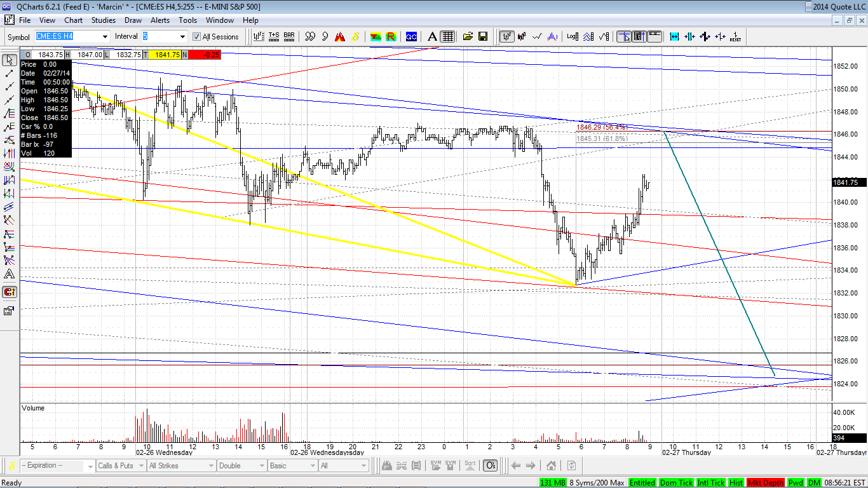Toggle the magnet snap tool
The width and height of the screenshot is (868, 488).
tap(10, 292)
